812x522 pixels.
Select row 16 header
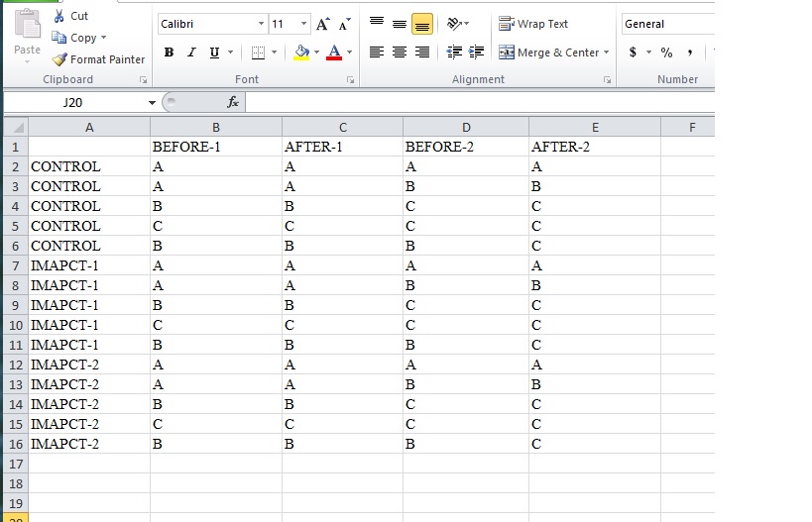[16, 444]
